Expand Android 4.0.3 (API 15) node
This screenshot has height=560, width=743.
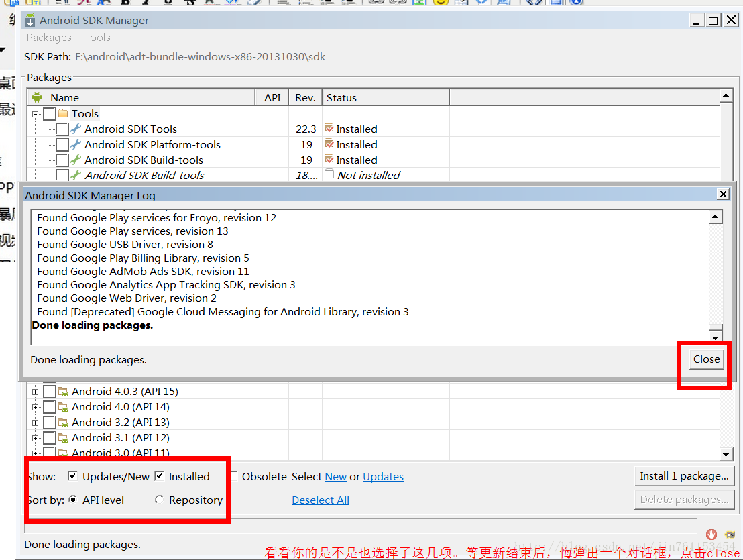pyautogui.click(x=35, y=392)
